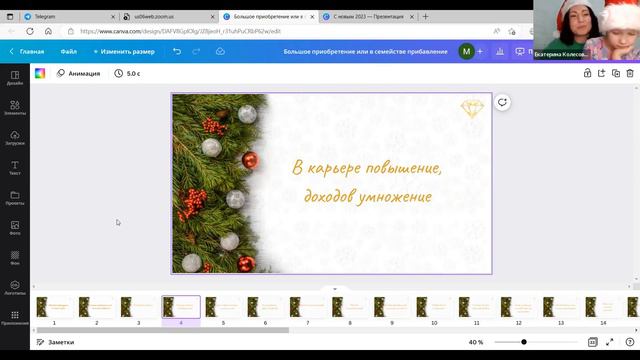Lock the page with padlock icon
The width and height of the screenshot is (640, 360).
(587, 73)
